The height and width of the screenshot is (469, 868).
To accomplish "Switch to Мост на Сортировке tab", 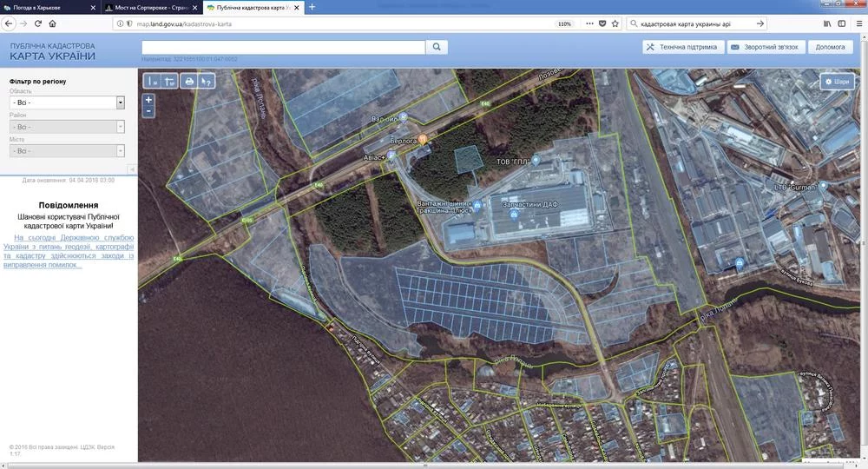I will (152, 8).
